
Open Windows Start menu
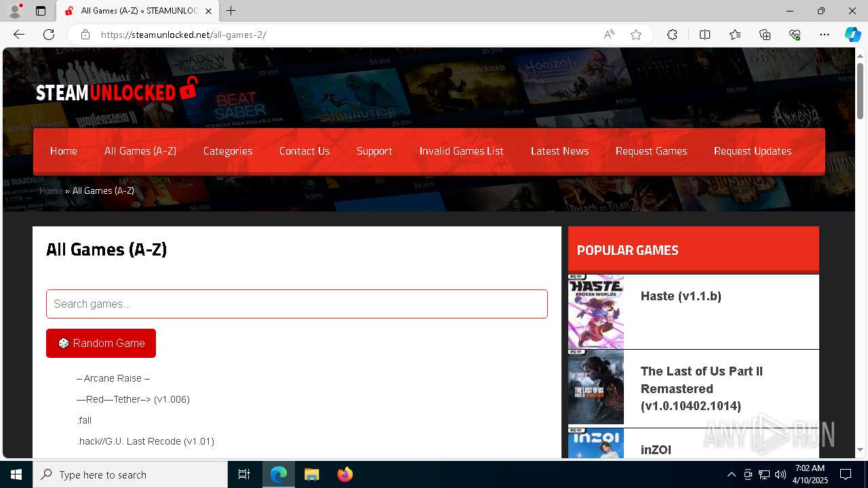click(16, 474)
